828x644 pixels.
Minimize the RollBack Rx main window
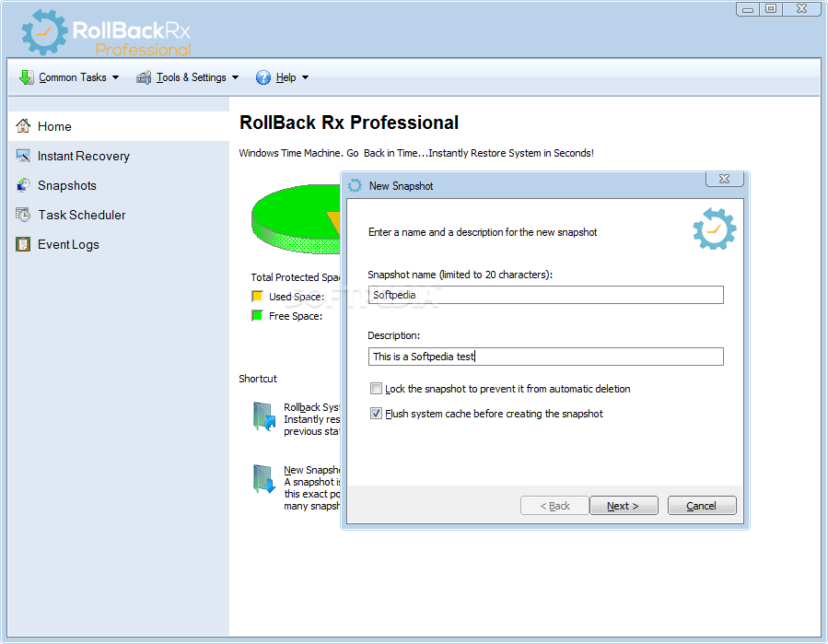[748, 9]
